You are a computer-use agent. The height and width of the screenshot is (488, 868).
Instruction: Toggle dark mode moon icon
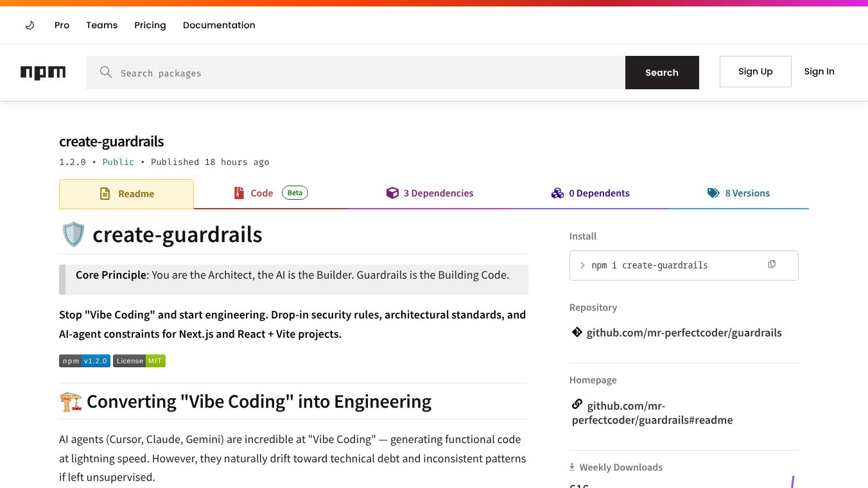pyautogui.click(x=30, y=25)
